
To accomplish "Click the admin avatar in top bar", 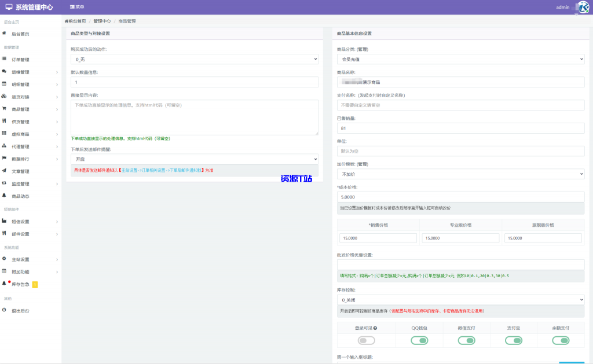I will click(581, 7).
